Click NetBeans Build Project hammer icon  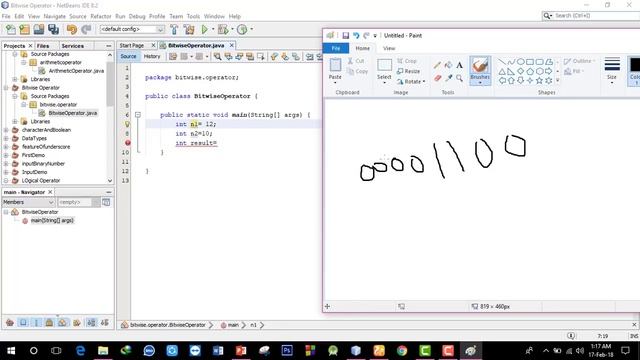(x=174, y=29)
